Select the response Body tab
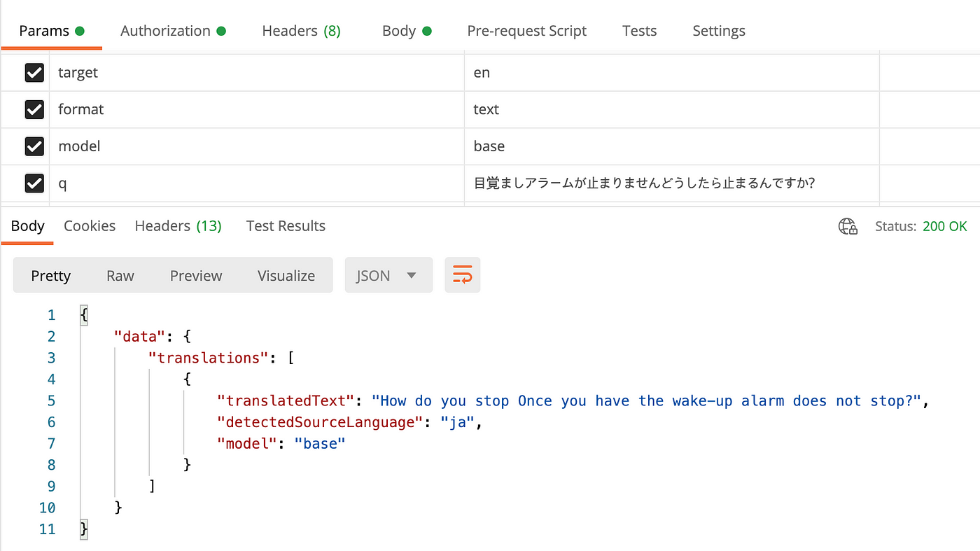 [x=28, y=226]
